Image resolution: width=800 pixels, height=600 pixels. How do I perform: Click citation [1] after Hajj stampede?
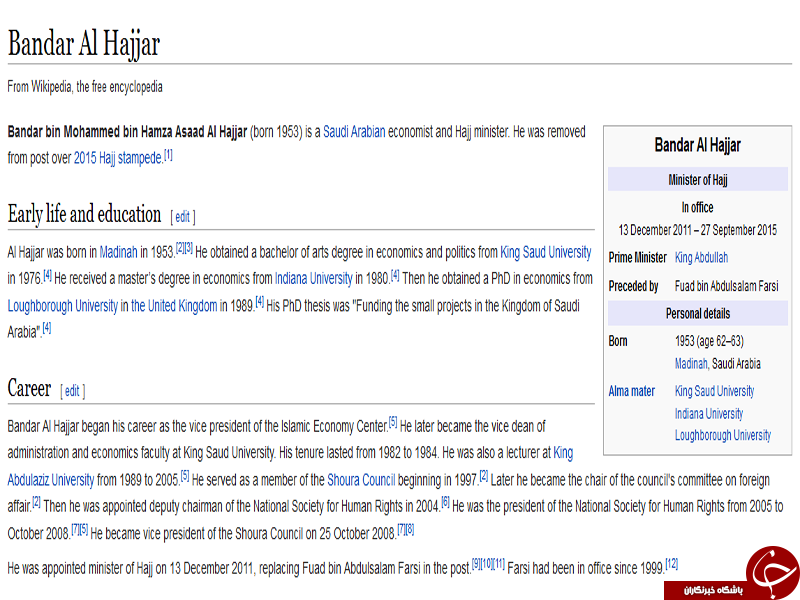pos(168,155)
